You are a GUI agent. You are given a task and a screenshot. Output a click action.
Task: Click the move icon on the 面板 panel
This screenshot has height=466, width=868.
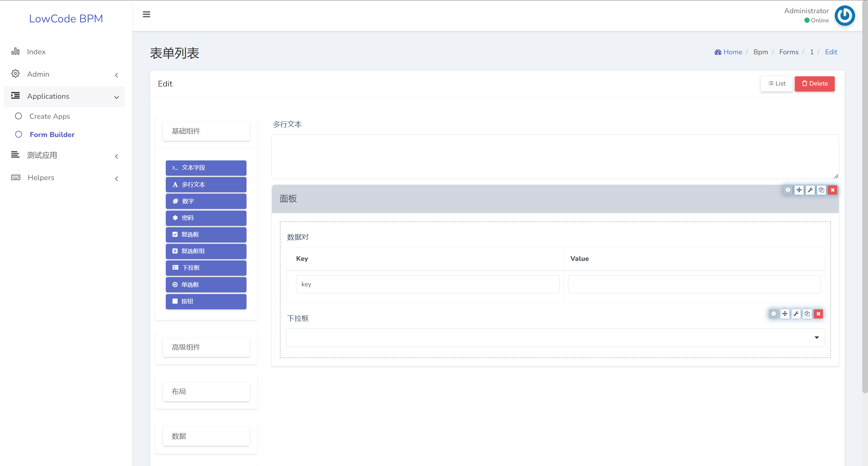point(799,190)
